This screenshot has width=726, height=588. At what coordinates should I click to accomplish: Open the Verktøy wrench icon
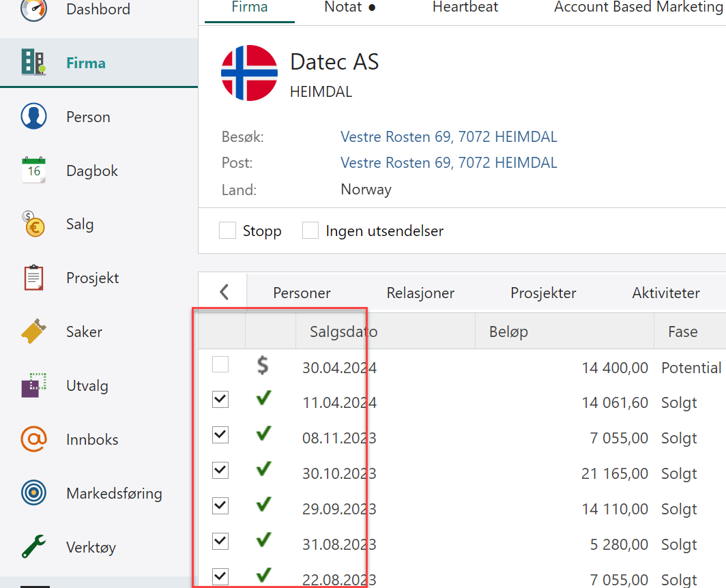(x=34, y=547)
